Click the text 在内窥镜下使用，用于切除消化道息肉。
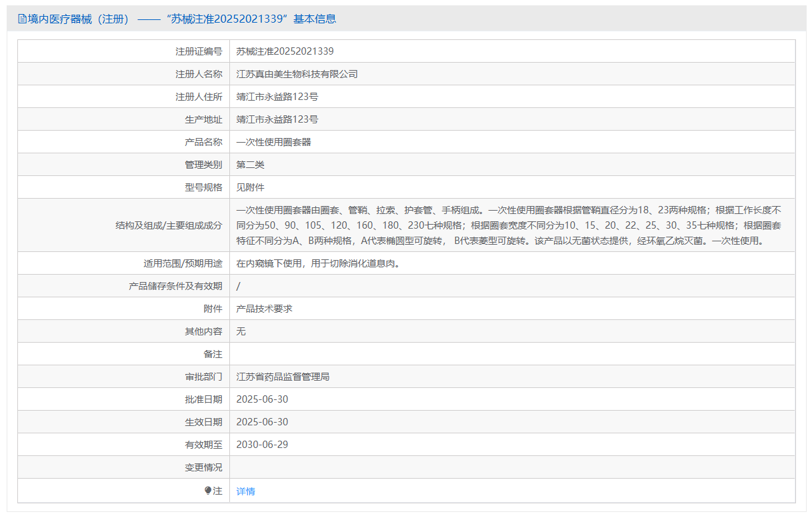 [318, 263]
